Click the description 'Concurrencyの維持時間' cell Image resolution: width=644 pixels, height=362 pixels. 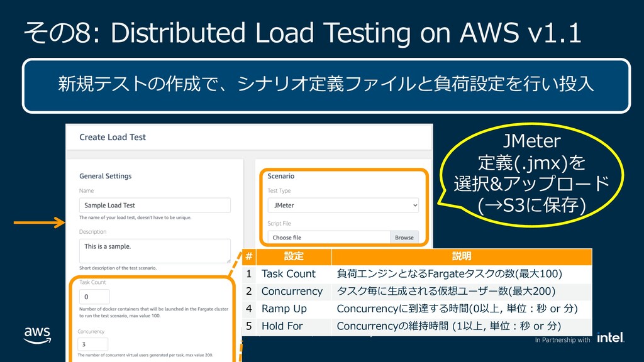click(x=462, y=326)
